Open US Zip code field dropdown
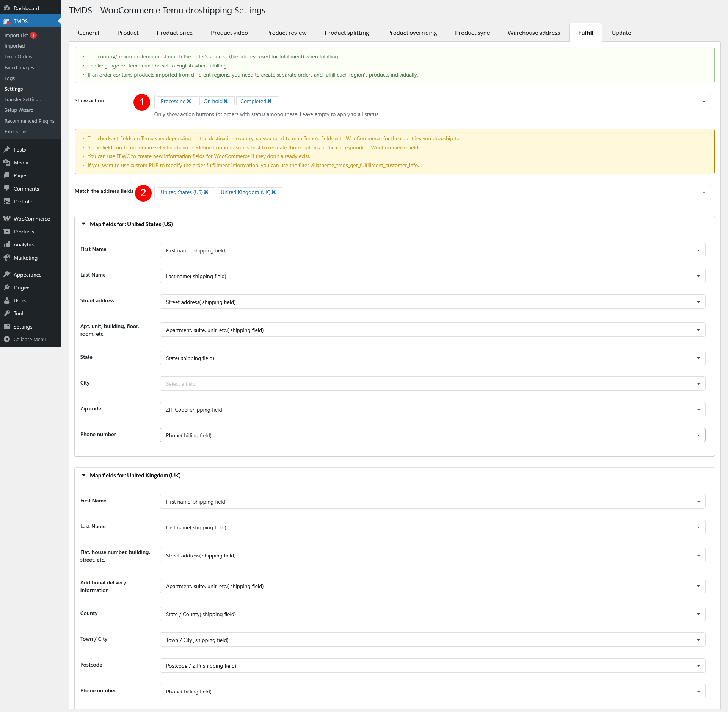This screenshot has height=712, width=728. pos(433,409)
